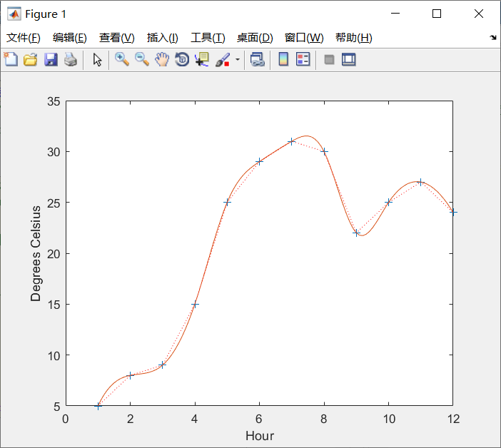Open the 工具(T) menu

click(x=208, y=38)
